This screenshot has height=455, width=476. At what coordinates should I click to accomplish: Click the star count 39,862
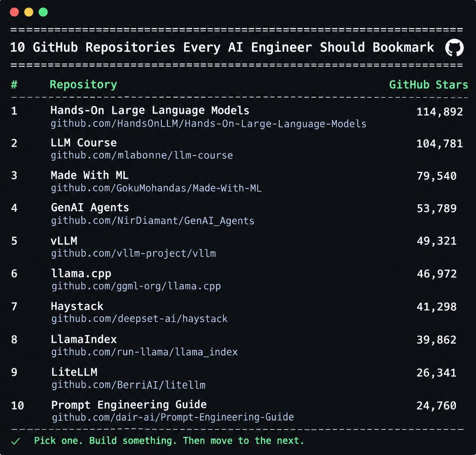pyautogui.click(x=436, y=340)
